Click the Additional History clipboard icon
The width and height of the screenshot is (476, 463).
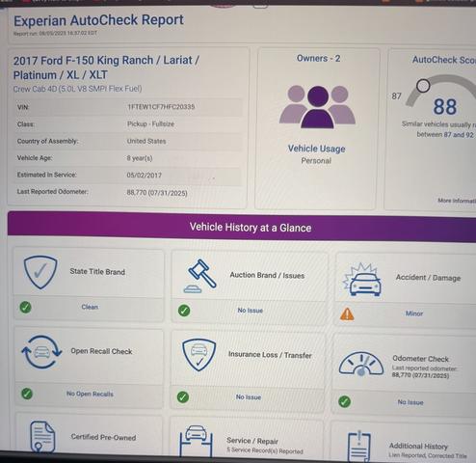point(359,447)
